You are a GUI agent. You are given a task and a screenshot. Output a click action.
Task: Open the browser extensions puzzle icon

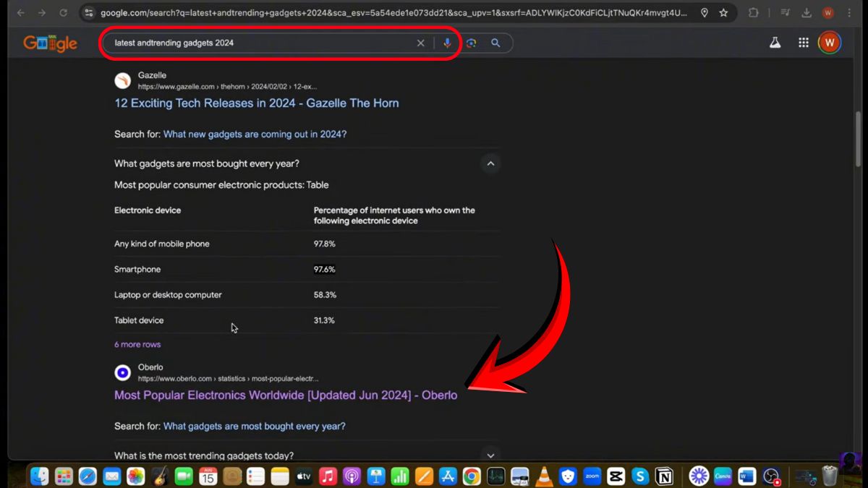pyautogui.click(x=753, y=12)
